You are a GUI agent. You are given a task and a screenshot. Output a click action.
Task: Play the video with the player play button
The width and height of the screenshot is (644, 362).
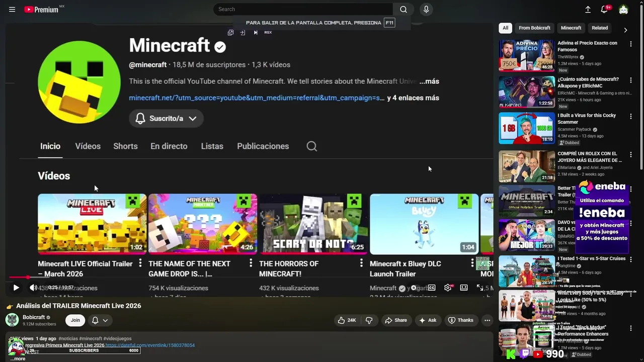(x=16, y=288)
